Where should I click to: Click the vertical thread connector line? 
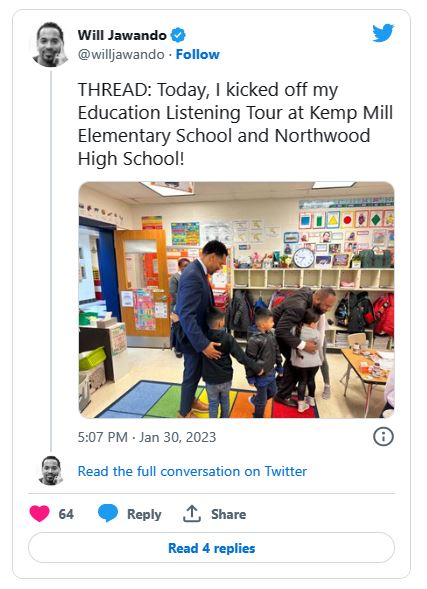tap(51, 261)
